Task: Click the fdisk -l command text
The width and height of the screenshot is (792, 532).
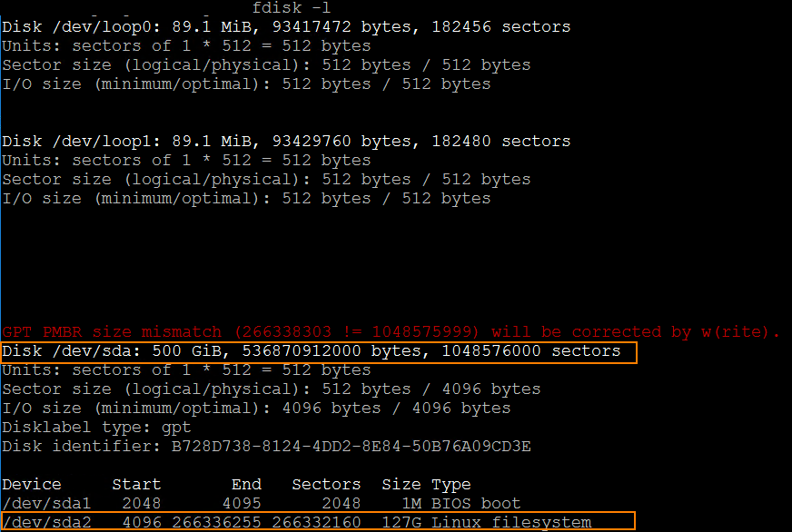Action: click(291, 8)
